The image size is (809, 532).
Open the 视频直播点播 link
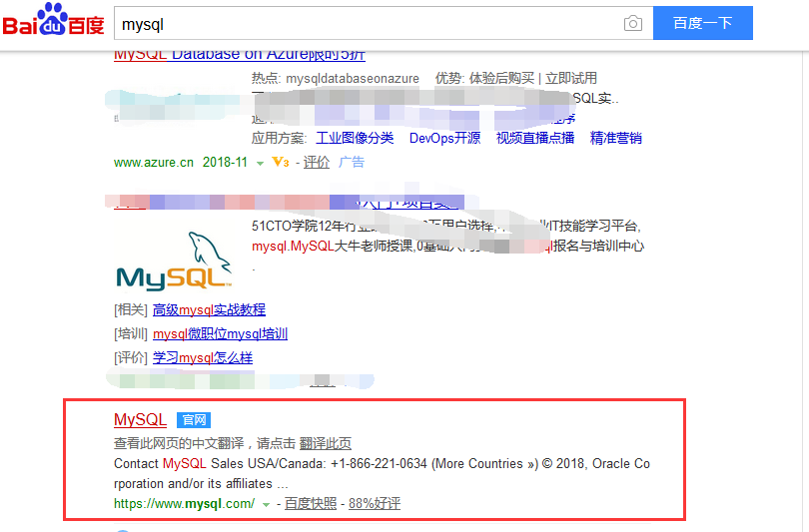click(535, 138)
